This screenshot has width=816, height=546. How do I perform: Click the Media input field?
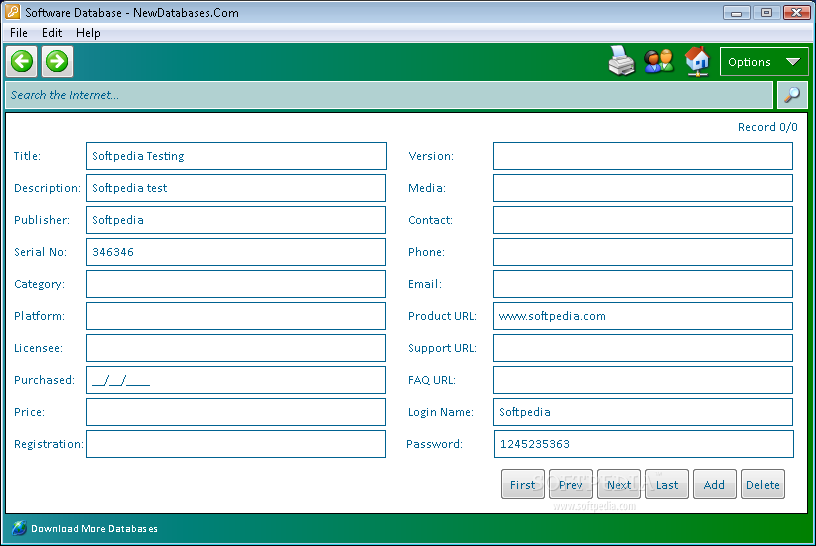coord(643,188)
